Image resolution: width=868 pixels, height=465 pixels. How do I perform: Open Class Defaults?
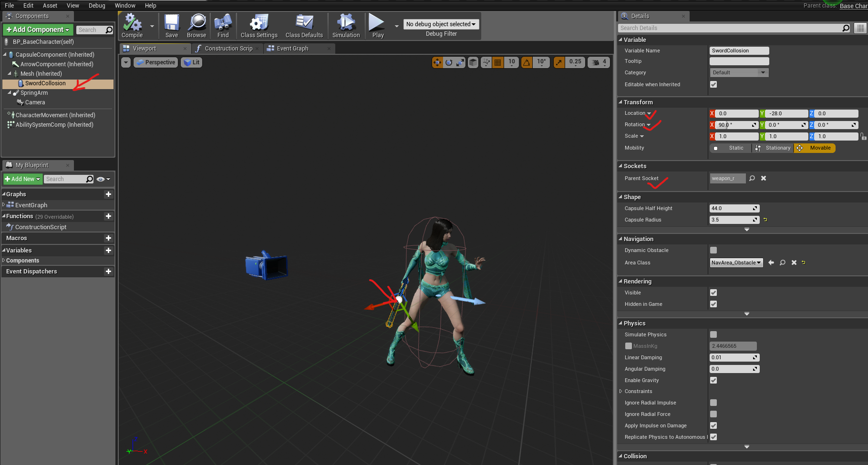pos(304,26)
